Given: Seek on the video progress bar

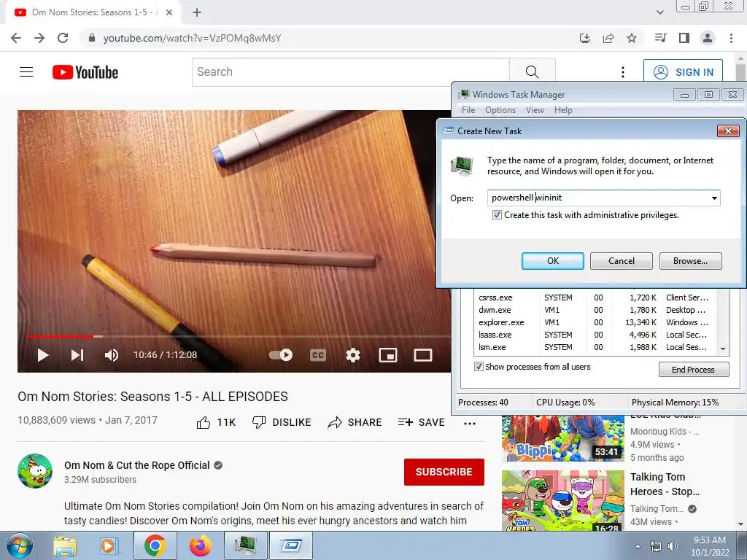Looking at the screenshot, I should pyautogui.click(x=239, y=336).
